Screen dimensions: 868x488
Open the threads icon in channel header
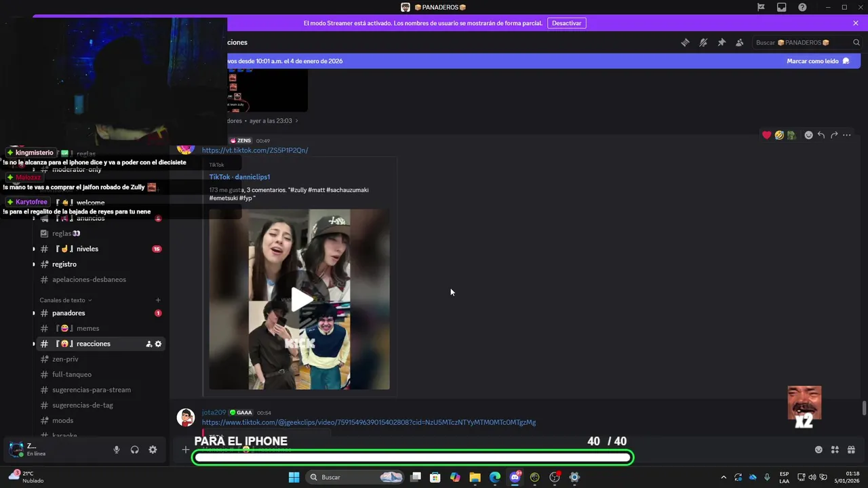pyautogui.click(x=685, y=42)
